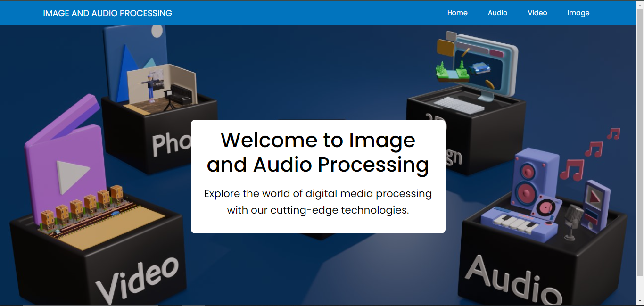Click the Welcome to Image and Audio Processing heading
This screenshot has width=644, height=306.
coord(318,152)
